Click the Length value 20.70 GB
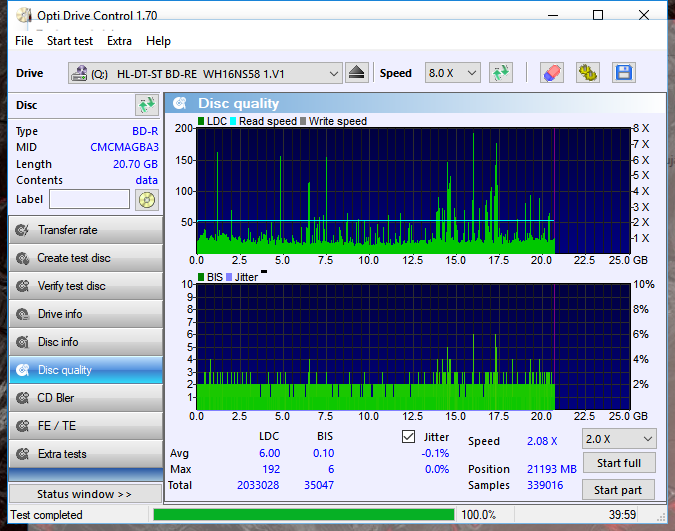This screenshot has width=675, height=531. (x=135, y=164)
